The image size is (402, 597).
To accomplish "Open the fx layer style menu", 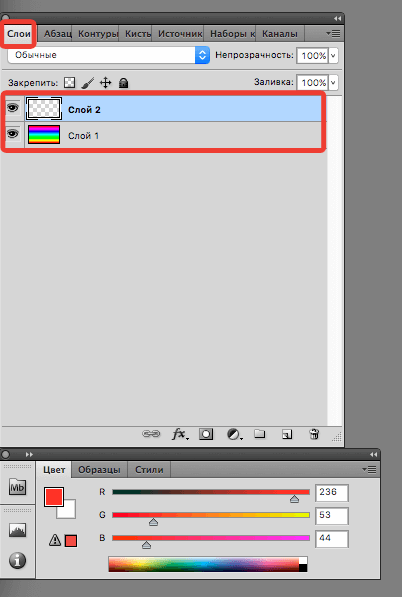I will point(180,434).
